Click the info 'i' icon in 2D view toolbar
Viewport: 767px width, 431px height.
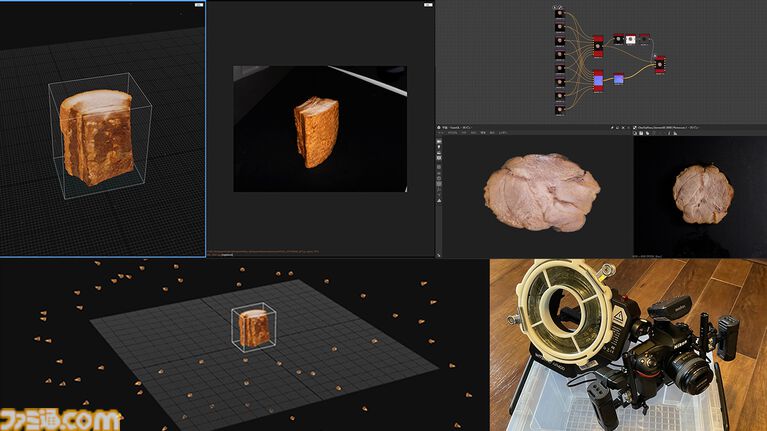tap(669, 133)
